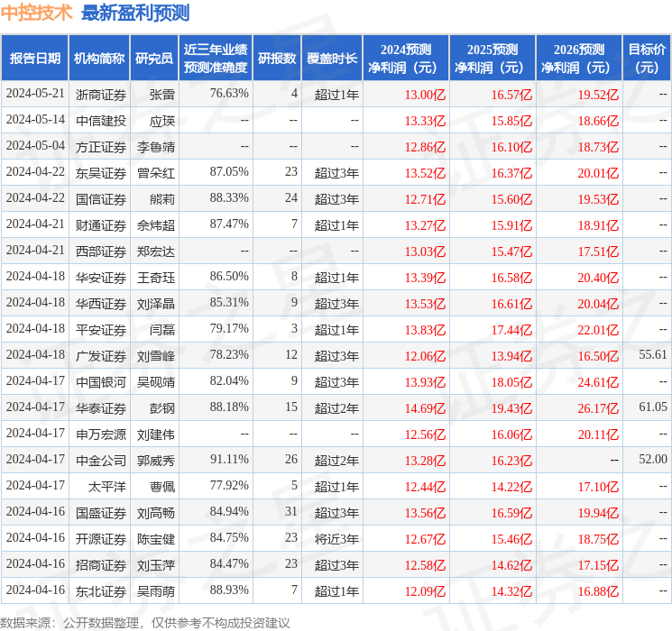Click the 研报数 column header
672x631 pixels.
[277, 59]
